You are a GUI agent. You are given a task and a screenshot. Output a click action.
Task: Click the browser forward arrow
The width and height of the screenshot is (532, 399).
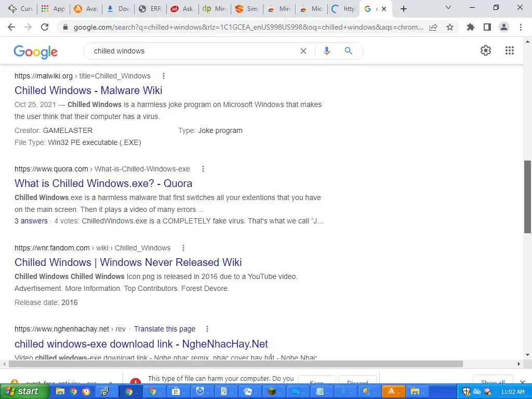coord(28,27)
